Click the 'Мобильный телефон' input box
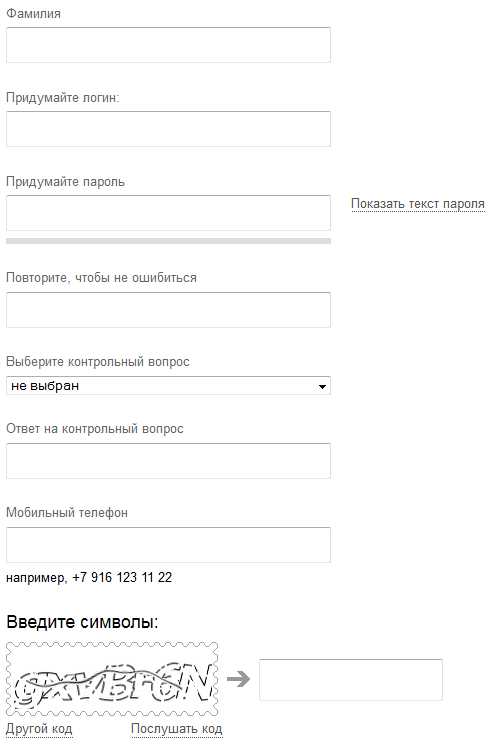The image size is (500, 749). coord(168,545)
